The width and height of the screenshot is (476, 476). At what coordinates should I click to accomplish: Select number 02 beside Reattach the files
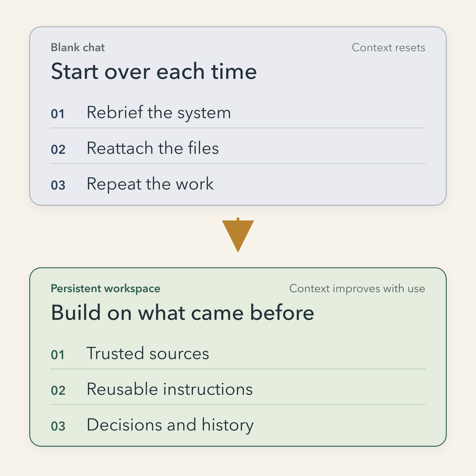(x=58, y=149)
